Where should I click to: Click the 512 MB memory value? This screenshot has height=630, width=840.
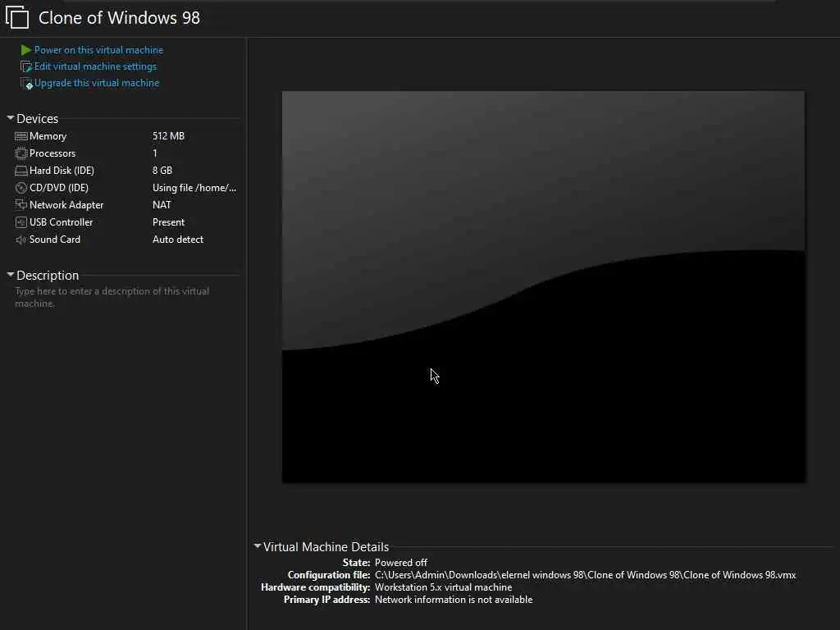(168, 136)
